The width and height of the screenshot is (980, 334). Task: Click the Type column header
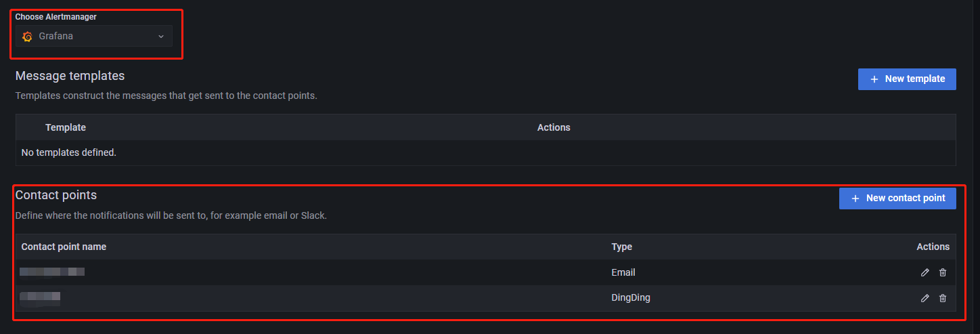click(621, 247)
